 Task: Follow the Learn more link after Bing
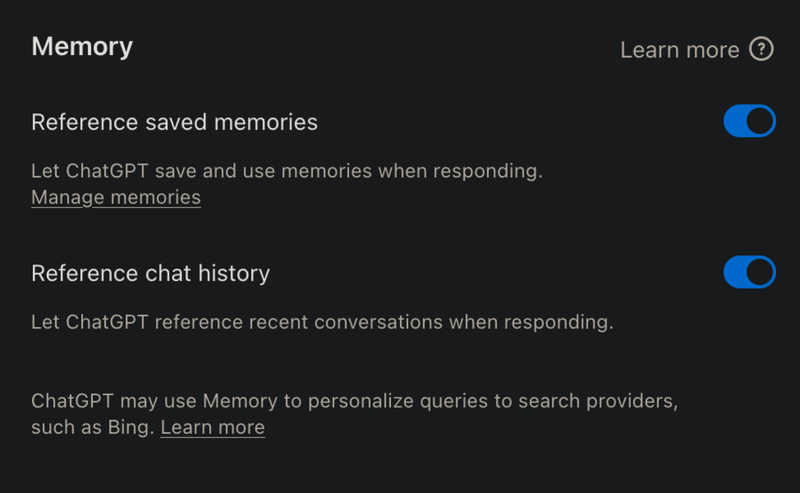coord(212,428)
